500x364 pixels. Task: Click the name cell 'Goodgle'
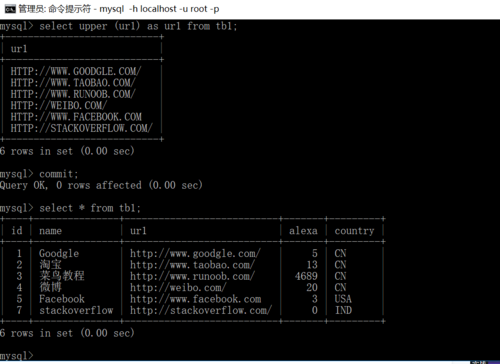pos(59,253)
